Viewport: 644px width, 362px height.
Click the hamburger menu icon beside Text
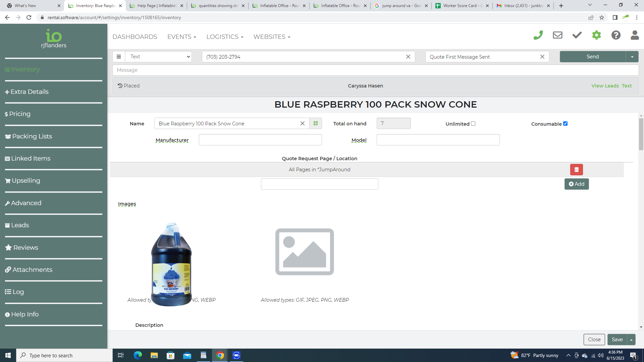click(119, 57)
